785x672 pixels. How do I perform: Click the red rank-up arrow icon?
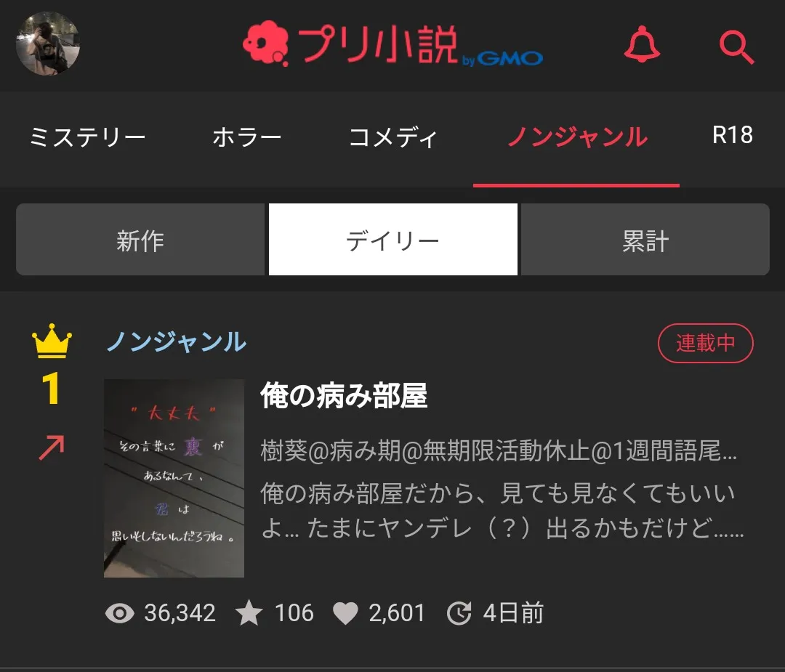pos(52,448)
